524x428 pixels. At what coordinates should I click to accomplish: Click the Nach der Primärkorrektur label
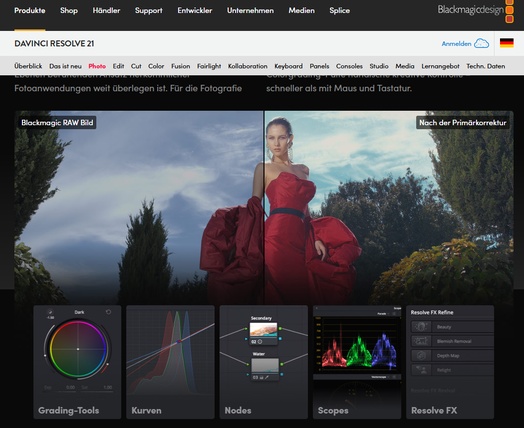coord(463,123)
